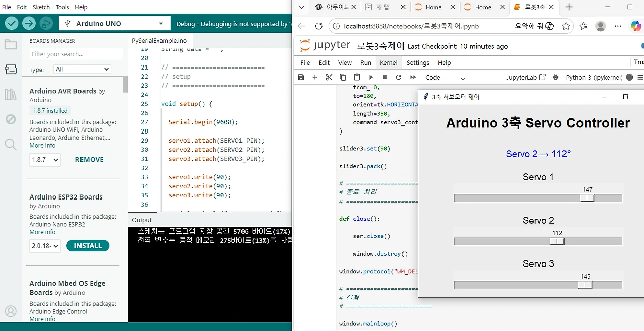Click the Servo 3 slider handle
Screen dimensions: 644x331
[x=585, y=285]
